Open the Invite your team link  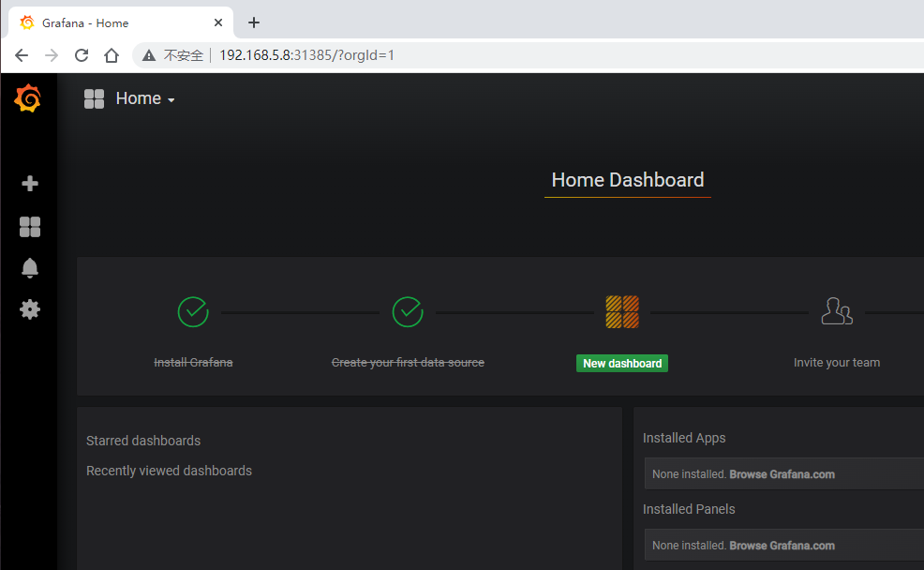(837, 363)
